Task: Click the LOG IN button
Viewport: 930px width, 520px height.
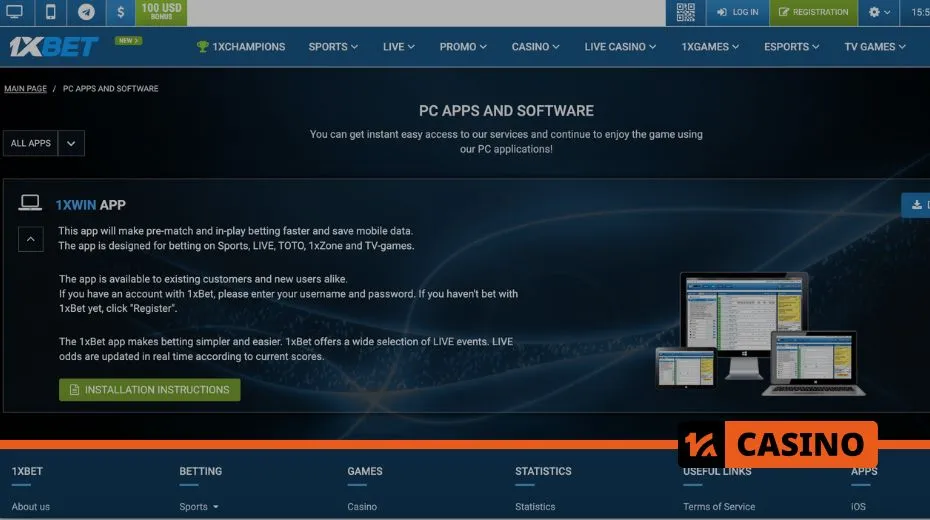Action: click(738, 12)
